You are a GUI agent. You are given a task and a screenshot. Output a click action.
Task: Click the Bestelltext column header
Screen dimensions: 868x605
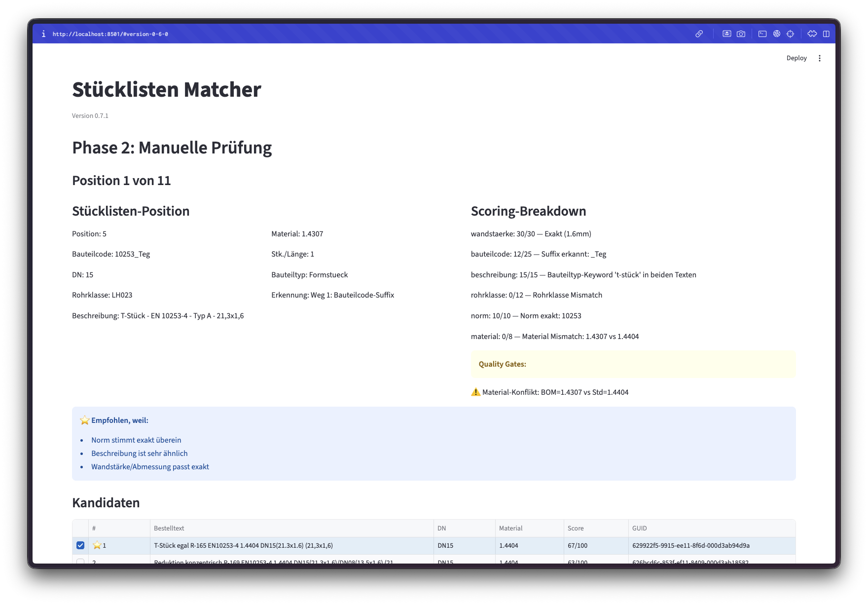[x=169, y=528]
